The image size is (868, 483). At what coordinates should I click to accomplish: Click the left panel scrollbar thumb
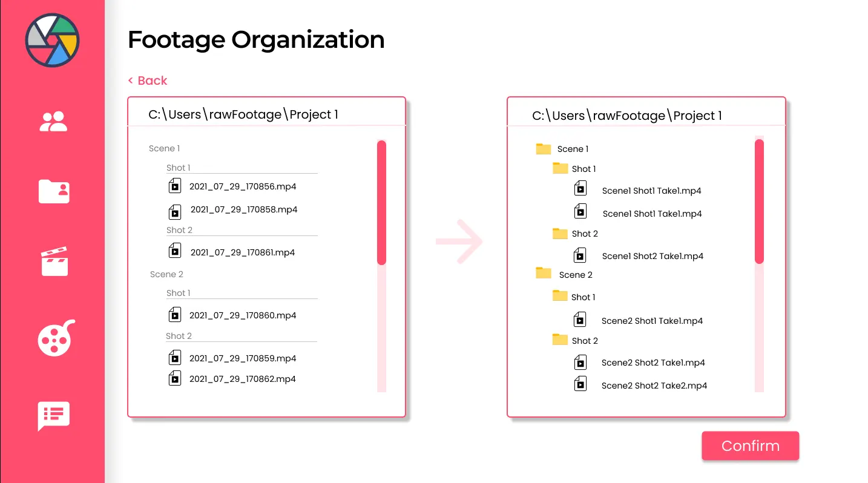(x=381, y=202)
